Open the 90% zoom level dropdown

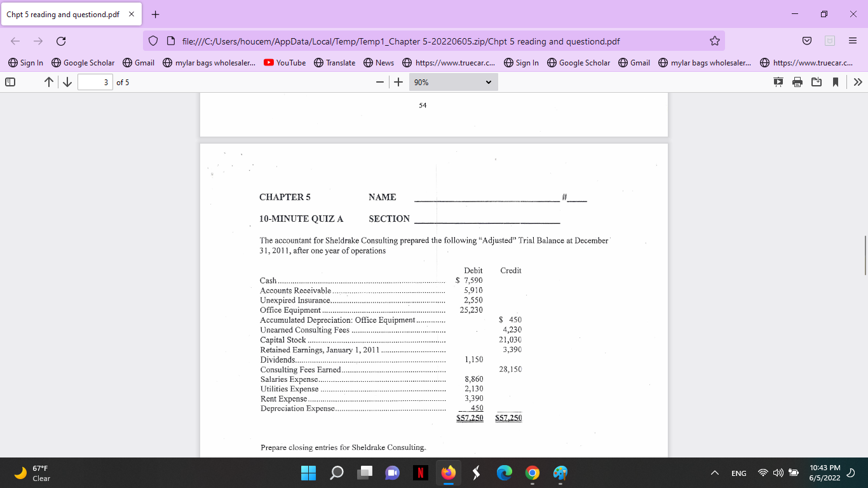[453, 81]
